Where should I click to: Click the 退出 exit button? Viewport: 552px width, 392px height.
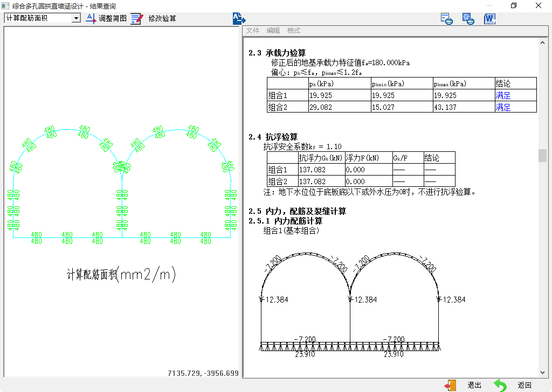[463, 386]
